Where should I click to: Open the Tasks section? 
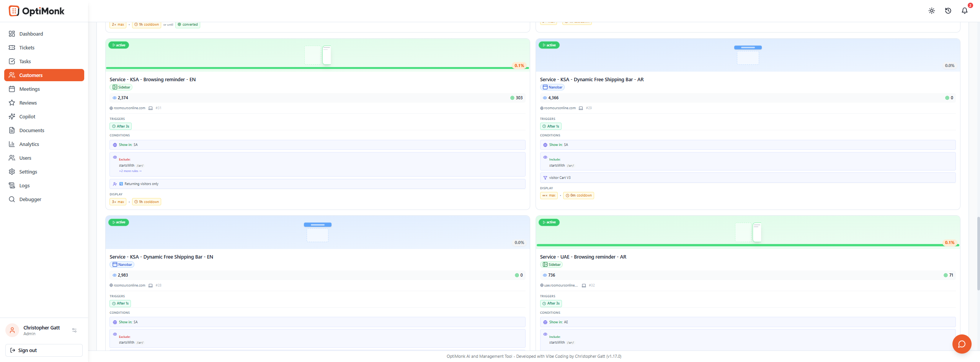coord(44,61)
